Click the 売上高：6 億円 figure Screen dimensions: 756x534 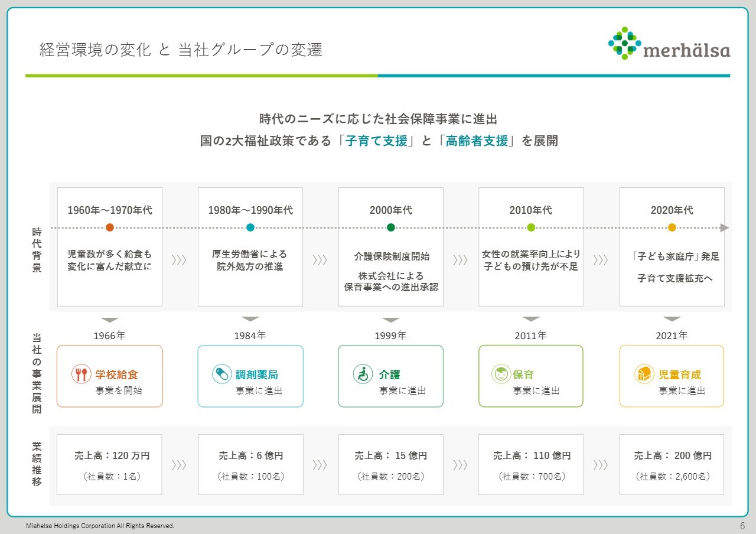(251, 456)
